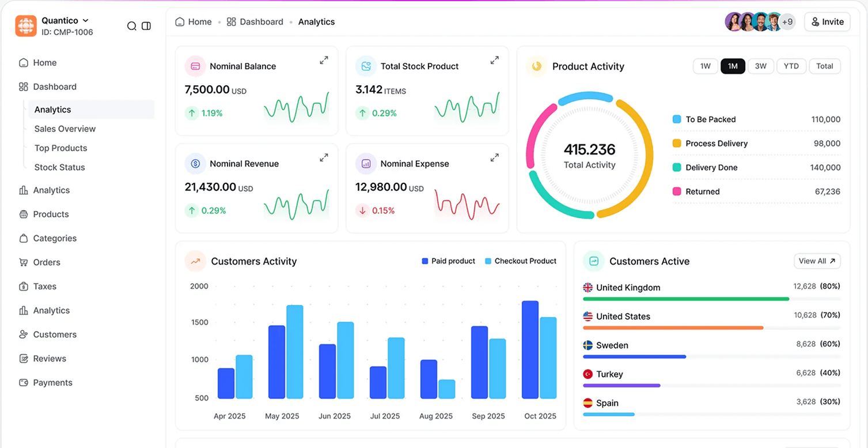Click View All in Customers Active
The width and height of the screenshot is (868, 448).
click(817, 261)
